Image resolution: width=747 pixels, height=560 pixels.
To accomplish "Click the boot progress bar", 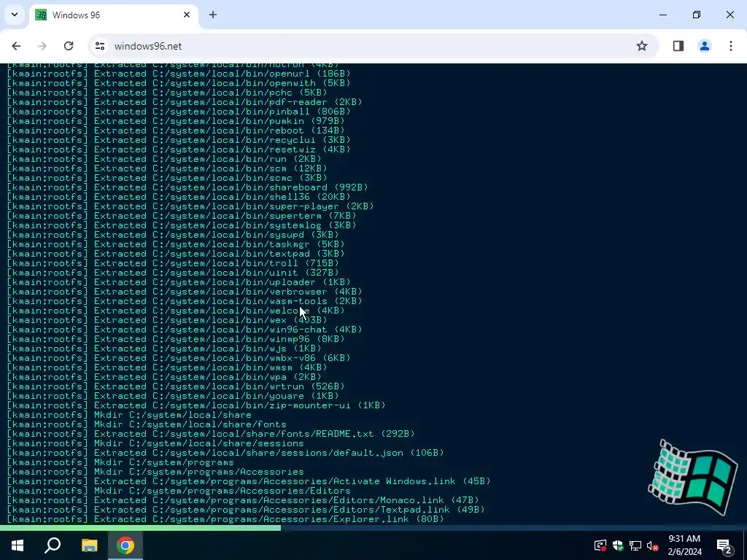I will (373, 528).
